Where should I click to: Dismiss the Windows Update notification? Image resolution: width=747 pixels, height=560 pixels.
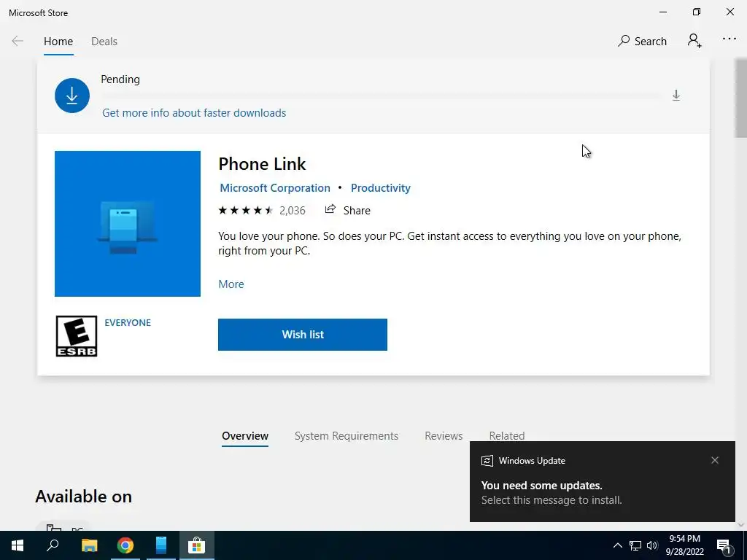715,460
